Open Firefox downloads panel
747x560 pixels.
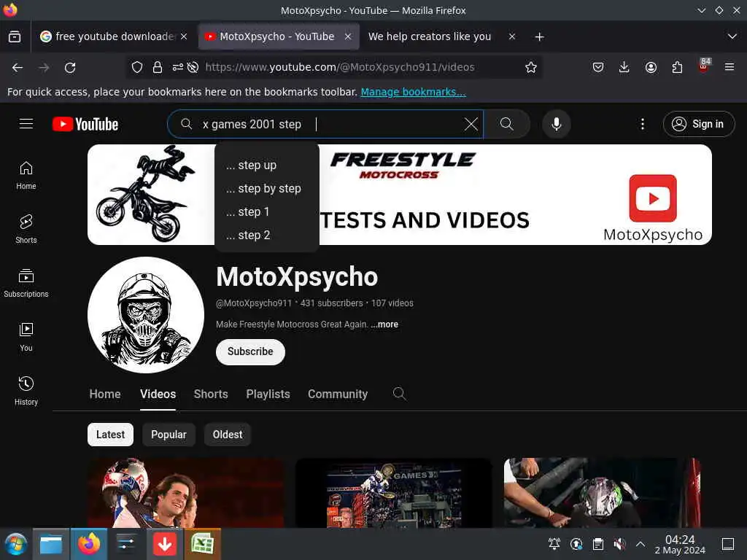[x=624, y=67]
